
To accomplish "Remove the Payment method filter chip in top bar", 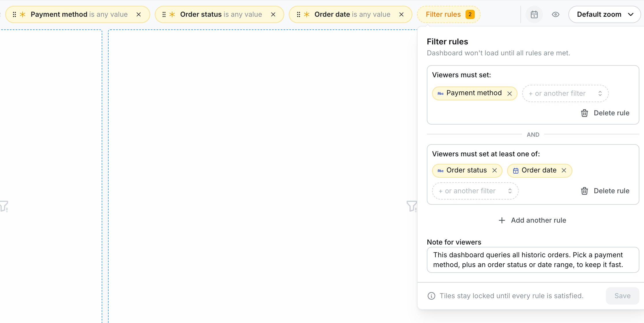I will (x=139, y=14).
